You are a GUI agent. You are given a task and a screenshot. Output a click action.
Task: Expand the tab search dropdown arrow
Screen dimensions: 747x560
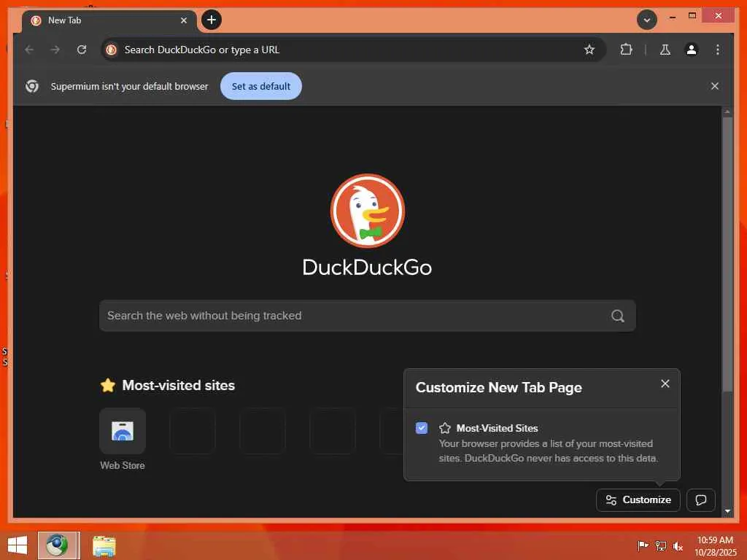tap(646, 20)
